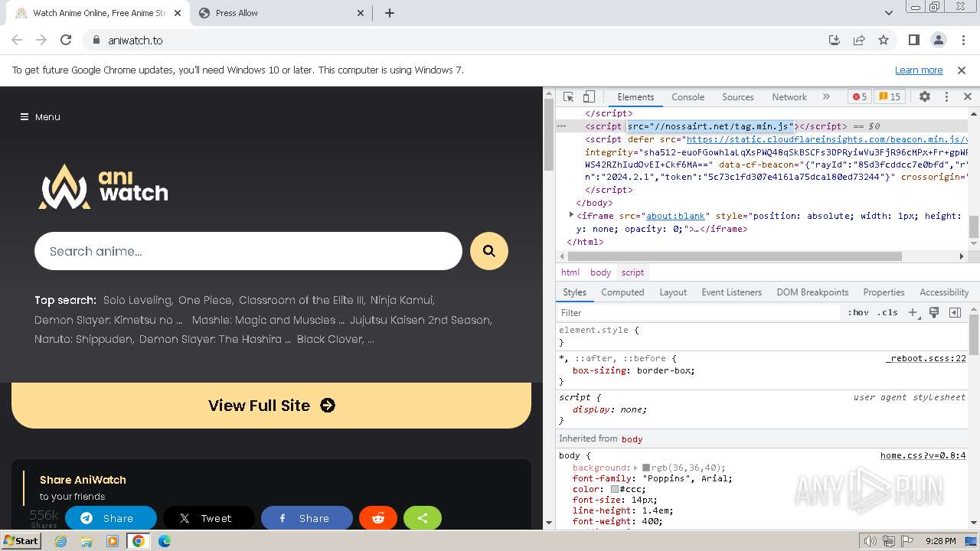Open the #ccc color swatch
Image resolution: width=980 pixels, height=551 pixels.
point(615,489)
